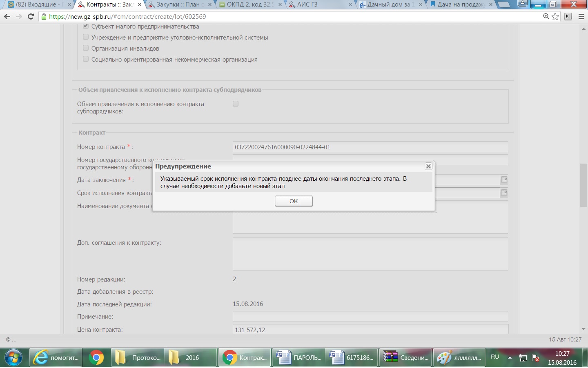Open the Протоко folder in taskbar
Image resolution: width=588 pixels, height=368 pixels.
[138, 358]
